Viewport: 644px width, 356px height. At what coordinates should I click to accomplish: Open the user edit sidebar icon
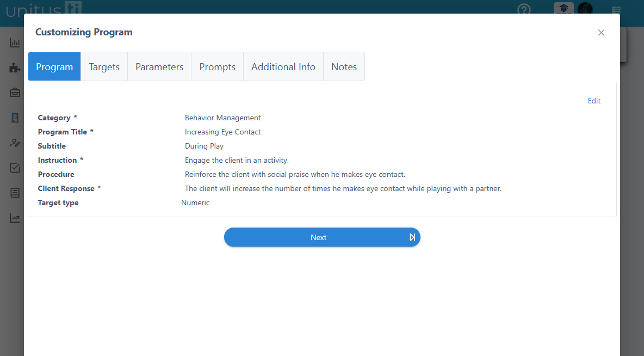point(15,143)
